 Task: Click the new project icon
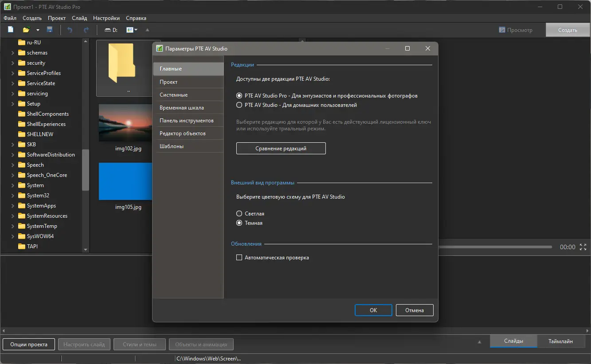pos(11,30)
